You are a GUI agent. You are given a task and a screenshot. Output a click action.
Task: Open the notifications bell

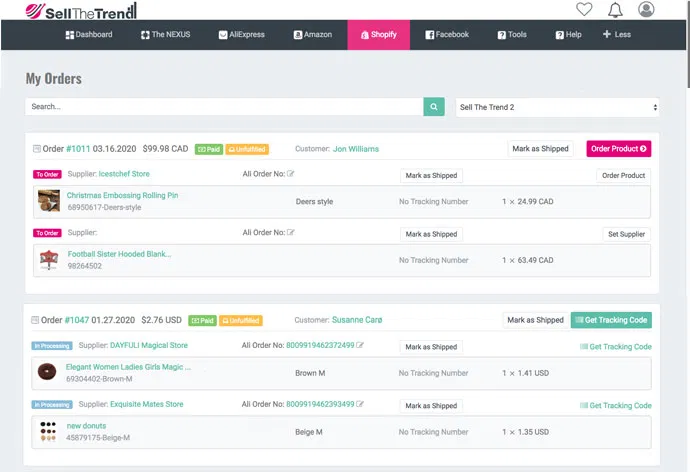click(x=615, y=10)
